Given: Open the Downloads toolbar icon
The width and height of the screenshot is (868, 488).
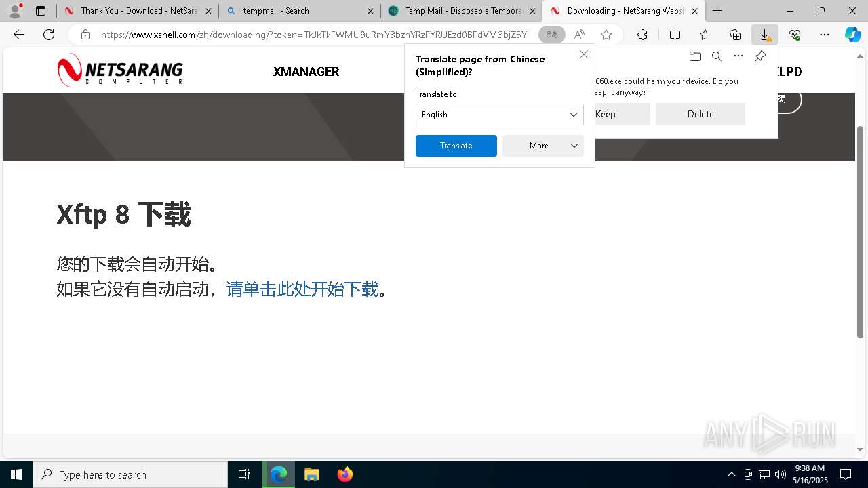Looking at the screenshot, I should pyautogui.click(x=765, y=35).
